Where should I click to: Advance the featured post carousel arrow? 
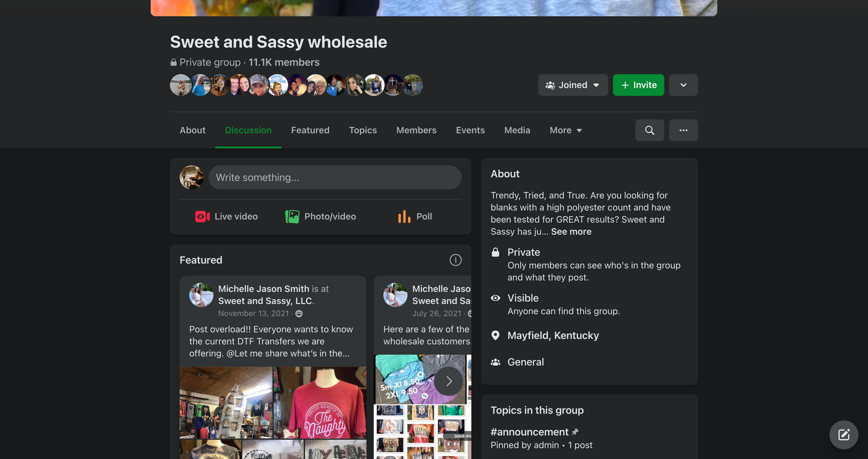tap(449, 381)
